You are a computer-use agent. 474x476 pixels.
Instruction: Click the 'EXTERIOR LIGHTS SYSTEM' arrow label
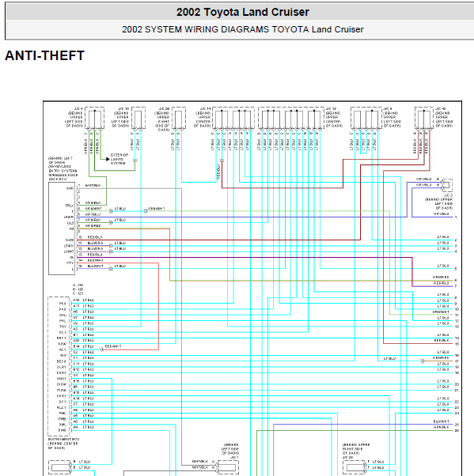(119, 159)
